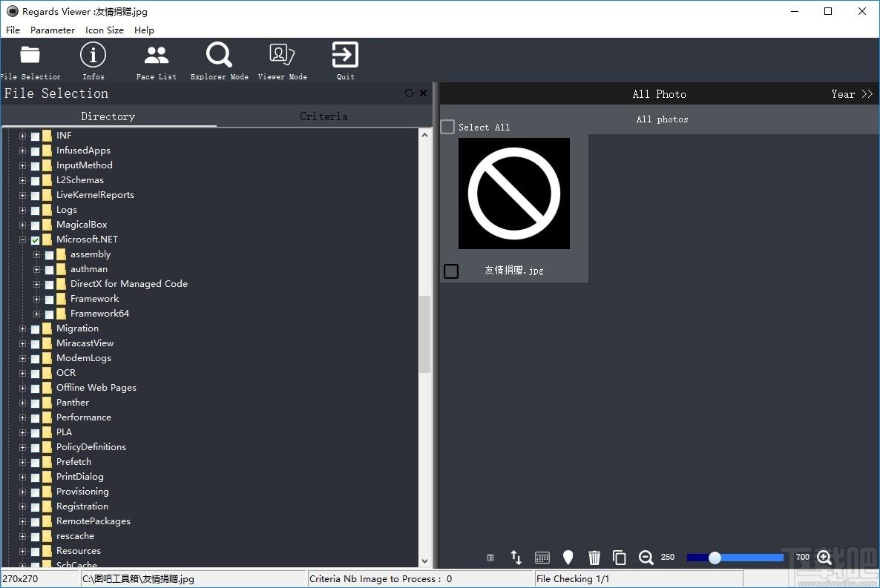Screen dimensions: 880x588
Task: Open the Face List icon
Action: [156, 55]
